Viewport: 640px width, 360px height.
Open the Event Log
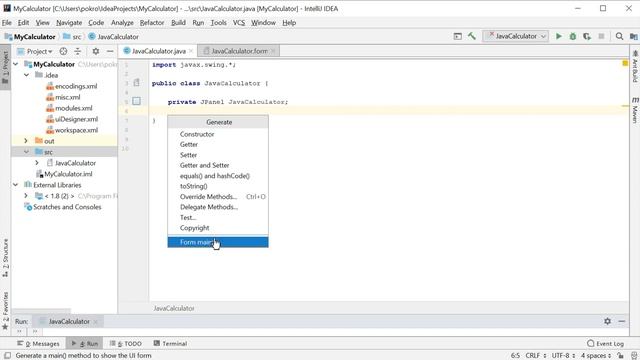[x=606, y=344]
